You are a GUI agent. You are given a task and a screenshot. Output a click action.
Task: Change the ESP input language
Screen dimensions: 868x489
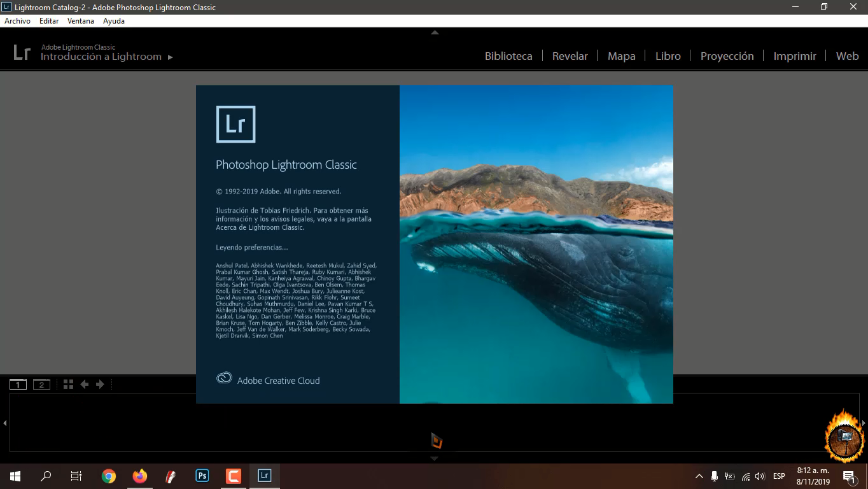coord(779,476)
